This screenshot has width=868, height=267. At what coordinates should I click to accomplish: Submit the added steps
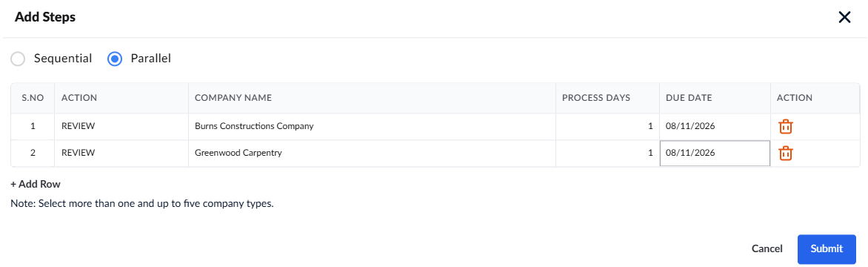click(827, 248)
